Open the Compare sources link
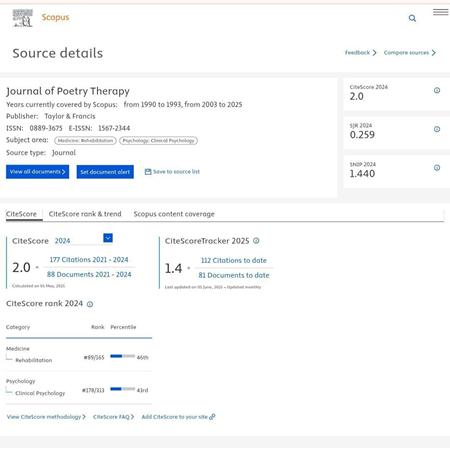450x450 pixels. coord(410,53)
